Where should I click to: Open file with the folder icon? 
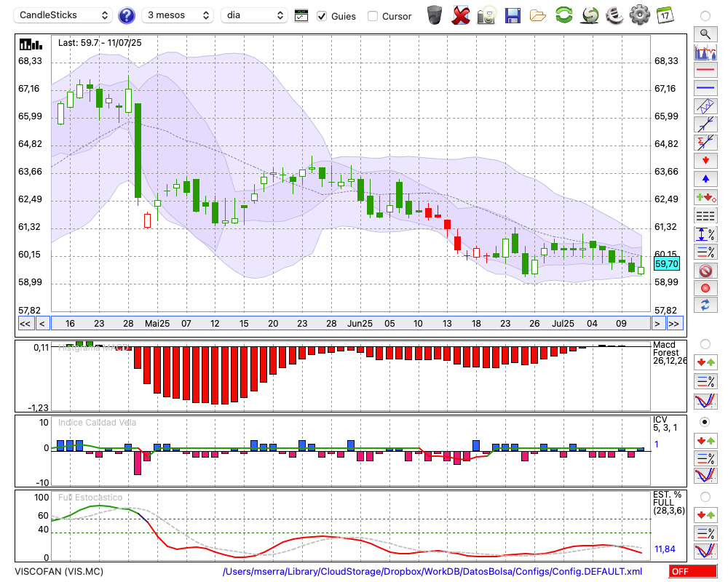click(x=538, y=16)
